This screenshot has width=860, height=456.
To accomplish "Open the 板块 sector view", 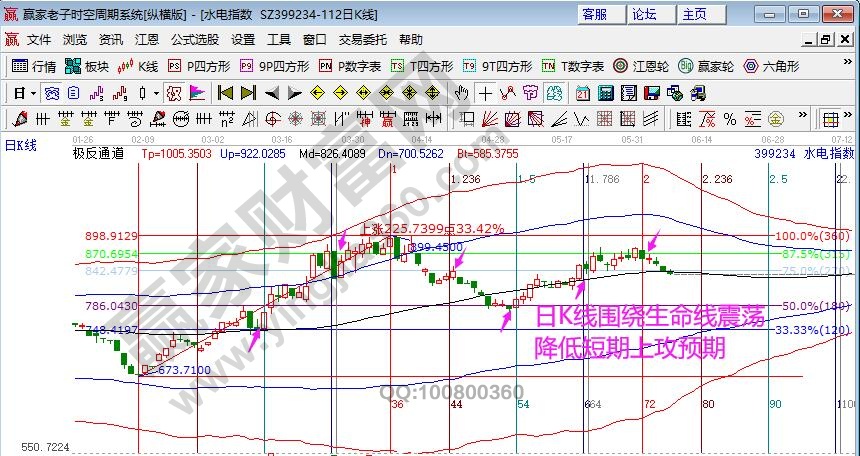I will pyautogui.click(x=87, y=66).
